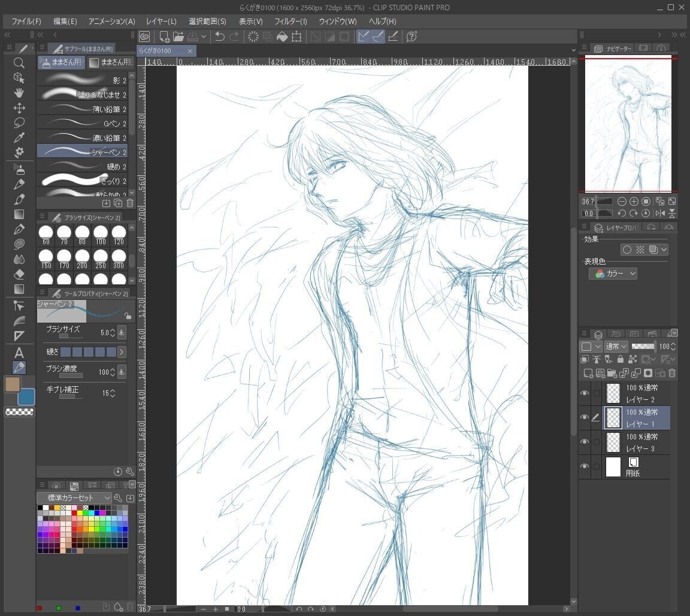690x616 pixels.
Task: Create a new canvas from the command bar
Action: [164, 37]
